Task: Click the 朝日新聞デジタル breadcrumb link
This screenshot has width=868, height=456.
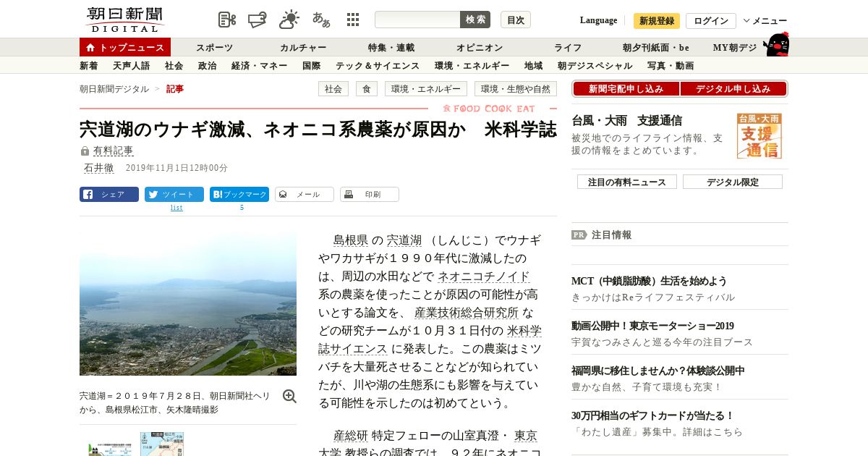Action: coord(114,89)
